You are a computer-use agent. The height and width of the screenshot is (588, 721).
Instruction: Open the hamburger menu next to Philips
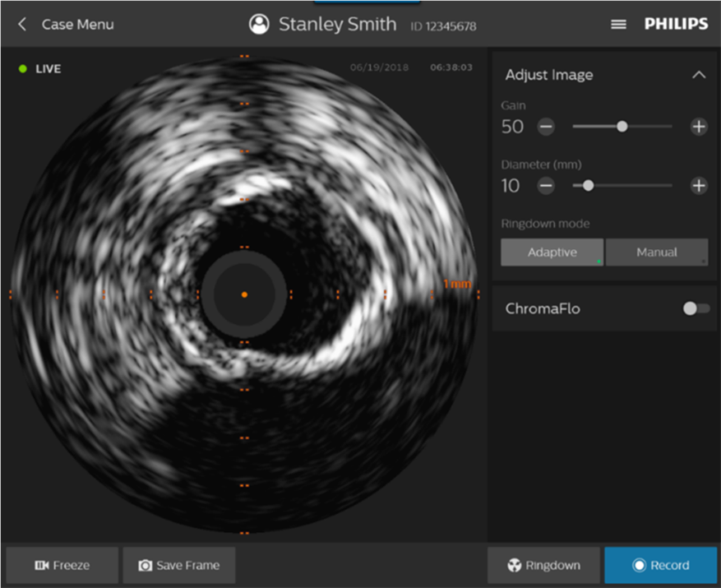(x=618, y=25)
